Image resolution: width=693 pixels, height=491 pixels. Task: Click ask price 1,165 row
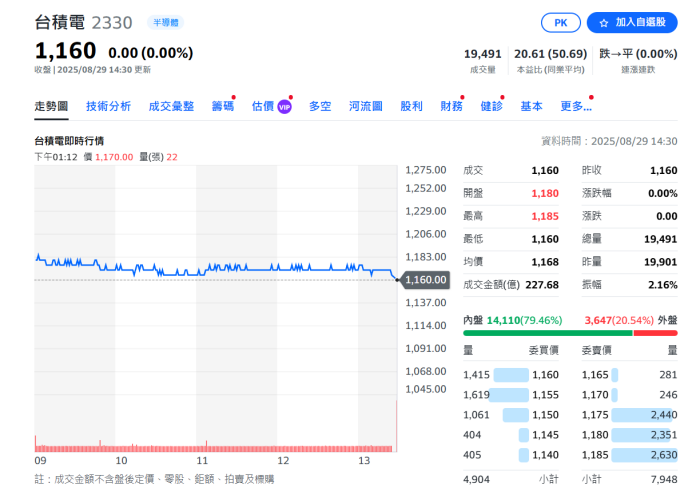tap(629, 375)
